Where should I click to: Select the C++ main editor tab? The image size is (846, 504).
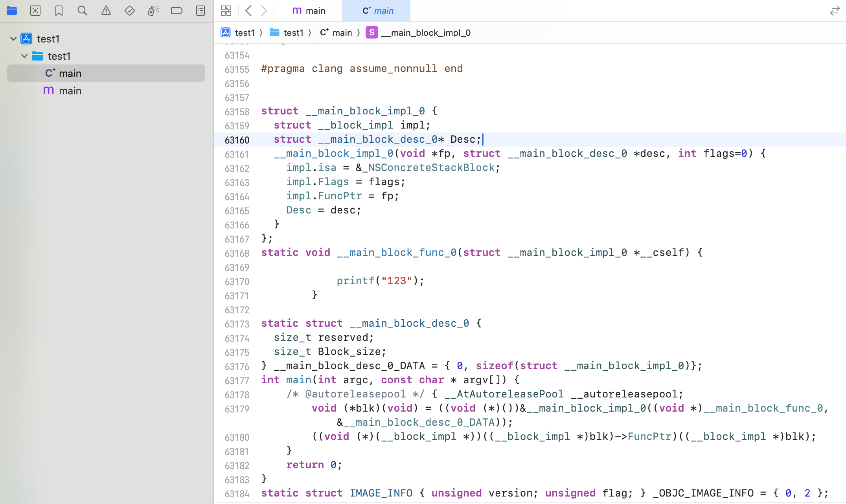pos(377,11)
